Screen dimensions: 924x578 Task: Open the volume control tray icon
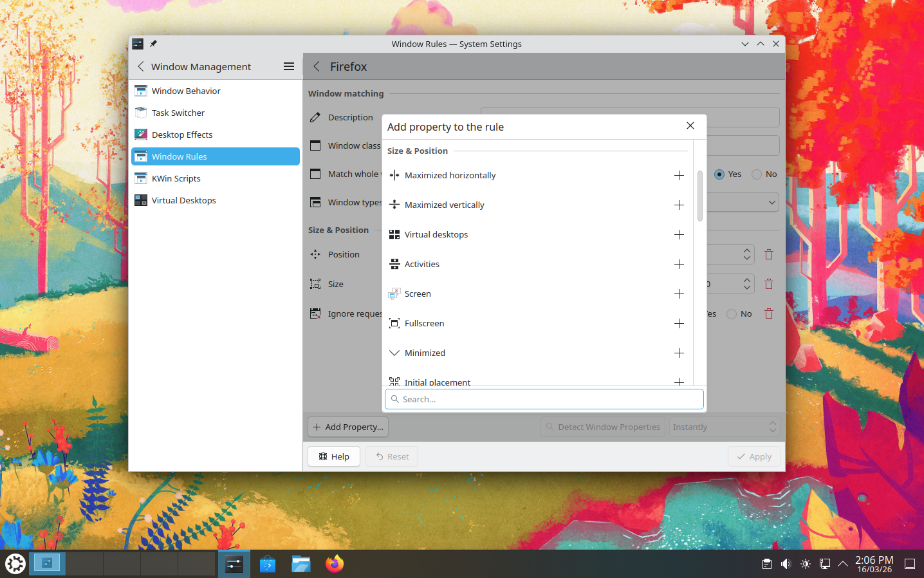pyautogui.click(x=786, y=564)
